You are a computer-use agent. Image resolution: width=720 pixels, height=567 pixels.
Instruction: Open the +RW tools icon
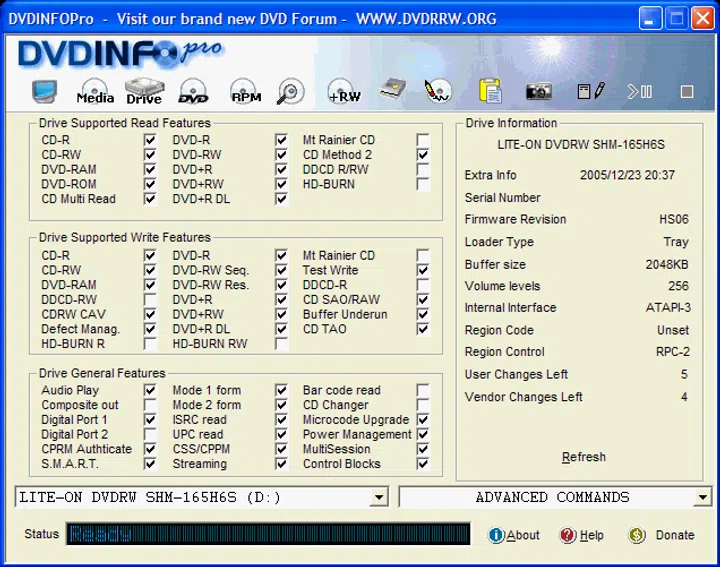tap(343, 91)
